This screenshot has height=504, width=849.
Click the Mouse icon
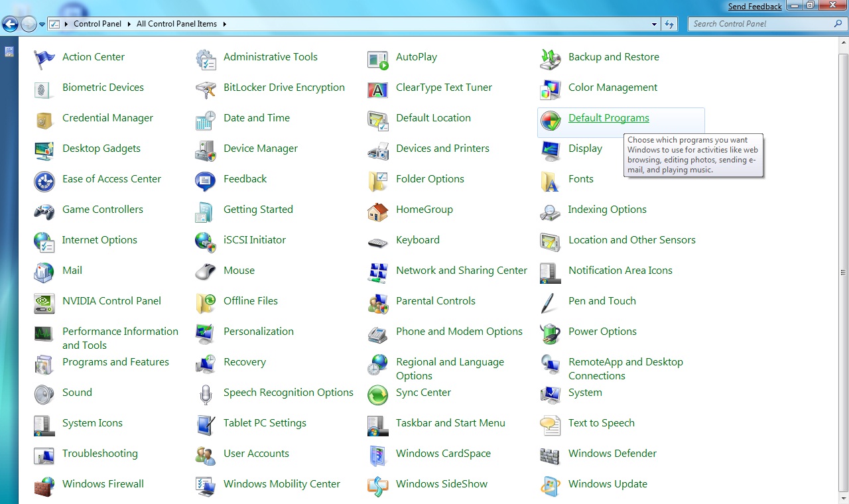pyautogui.click(x=206, y=272)
